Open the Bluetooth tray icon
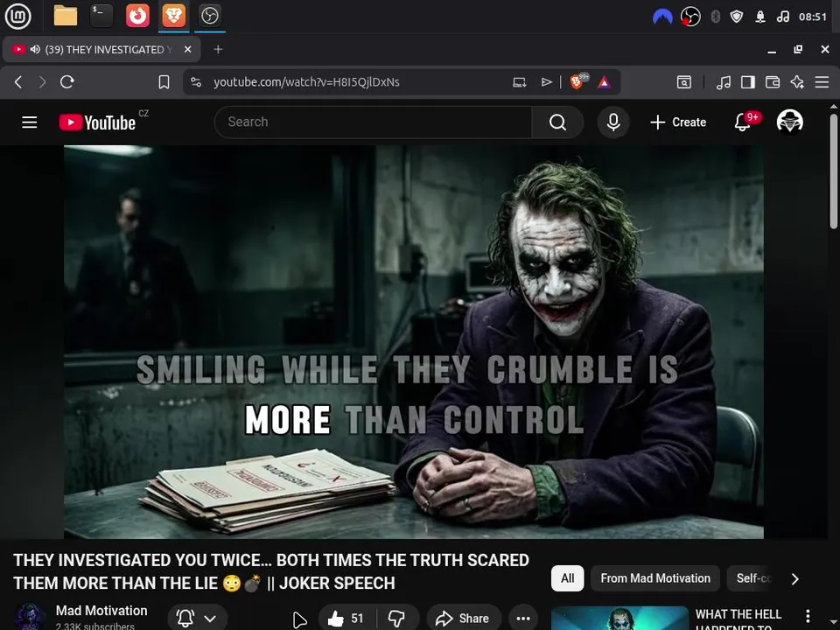The image size is (840, 630). coord(715,17)
